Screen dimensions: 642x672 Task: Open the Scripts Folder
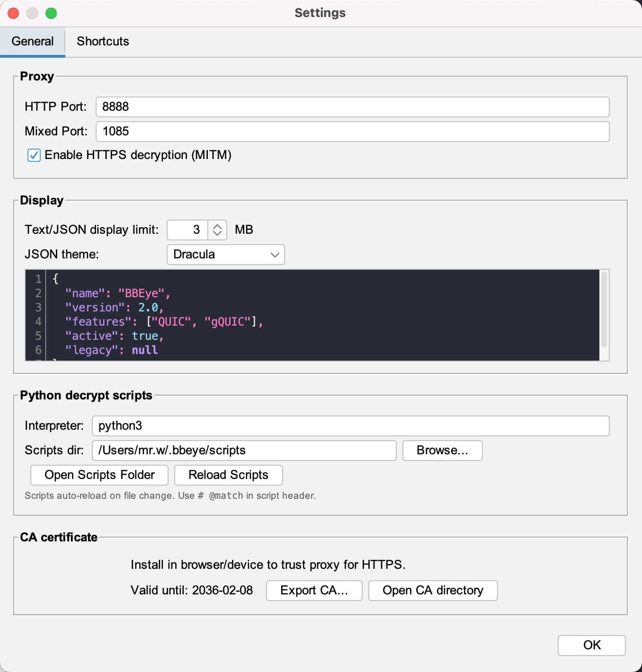pos(99,475)
